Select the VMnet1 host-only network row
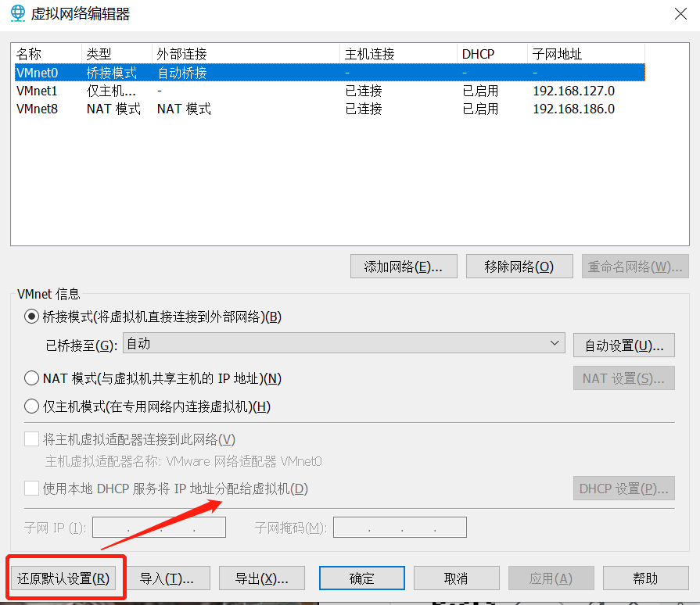 coord(156,91)
